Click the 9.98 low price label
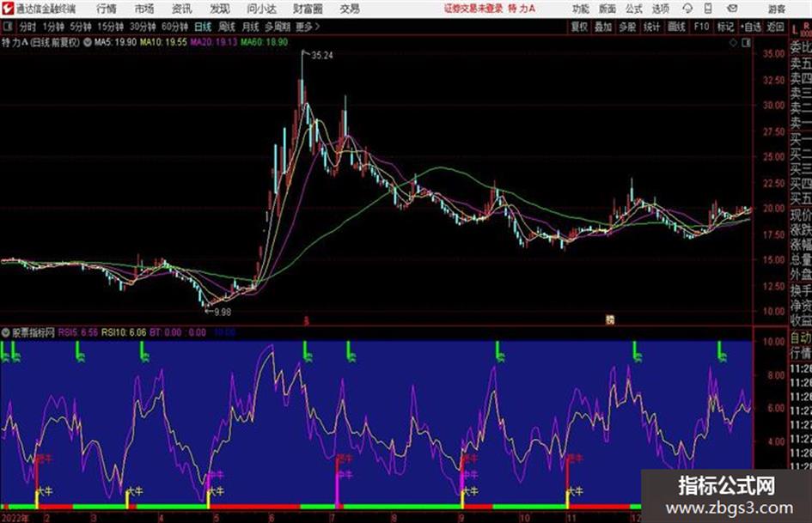This screenshot has height=523, width=812. point(223,313)
